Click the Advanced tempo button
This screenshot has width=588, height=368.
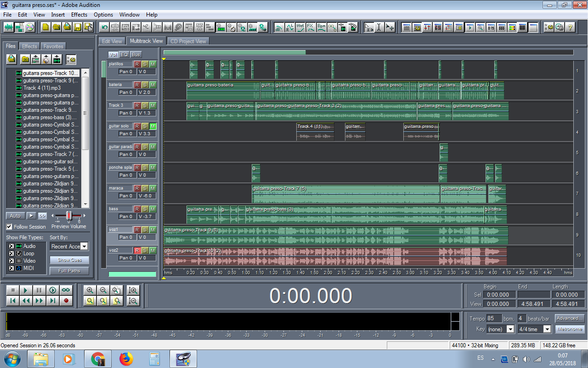[570, 318]
